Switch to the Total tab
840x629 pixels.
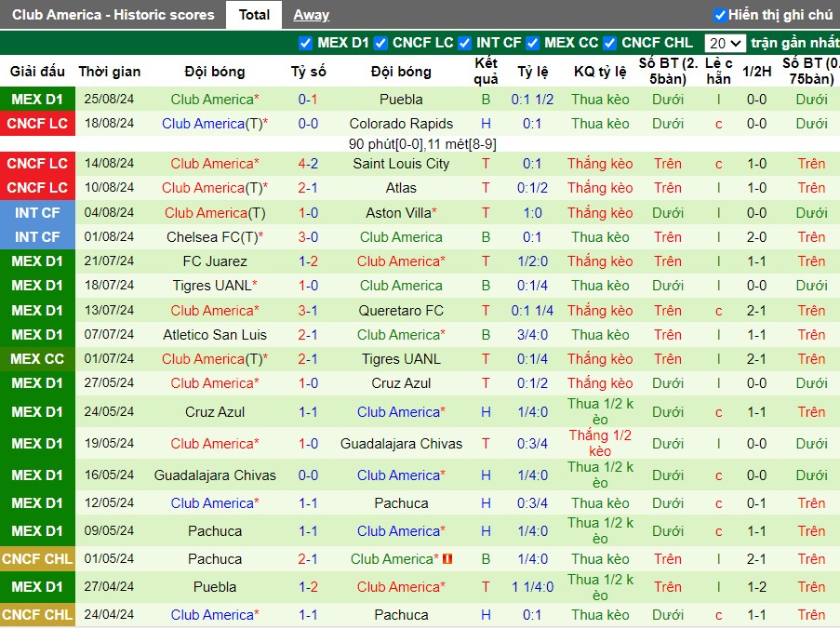254,15
